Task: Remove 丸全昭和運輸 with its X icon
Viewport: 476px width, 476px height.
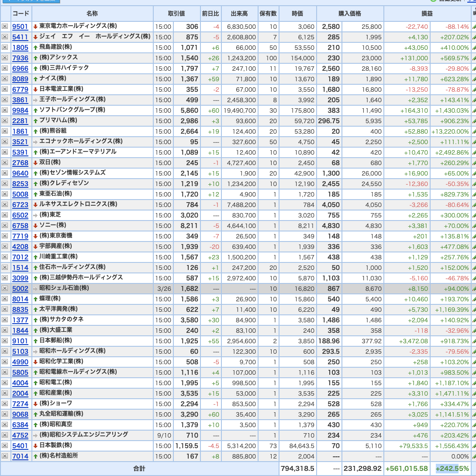Action: pyautogui.click(x=4, y=414)
